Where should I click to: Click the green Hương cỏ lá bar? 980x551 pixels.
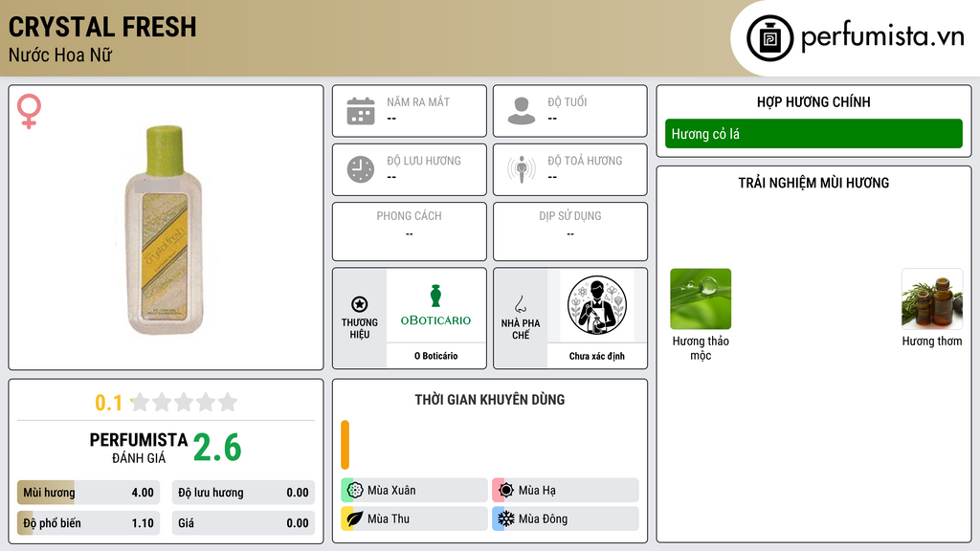tap(813, 134)
